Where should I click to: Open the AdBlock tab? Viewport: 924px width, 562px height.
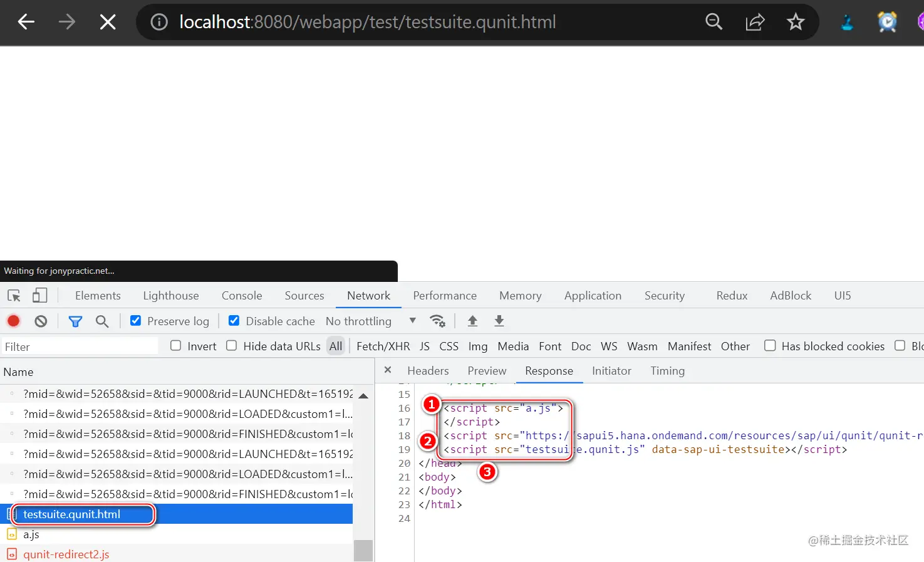pyautogui.click(x=791, y=296)
